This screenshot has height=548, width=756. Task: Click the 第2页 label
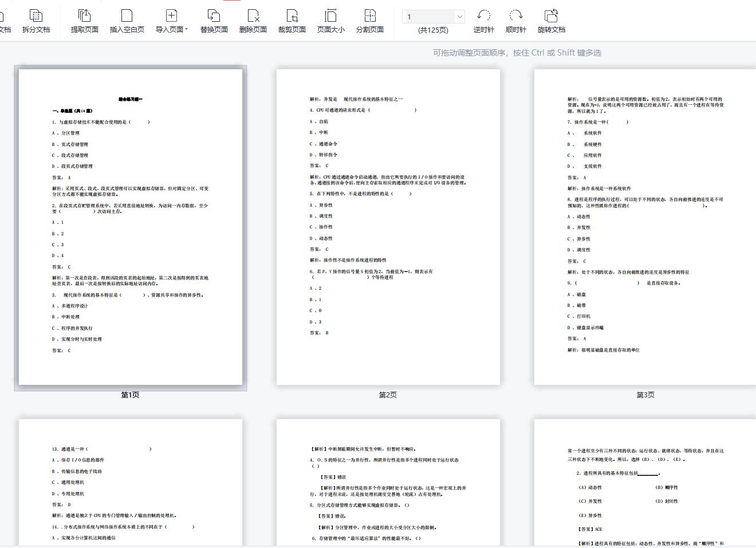[388, 395]
